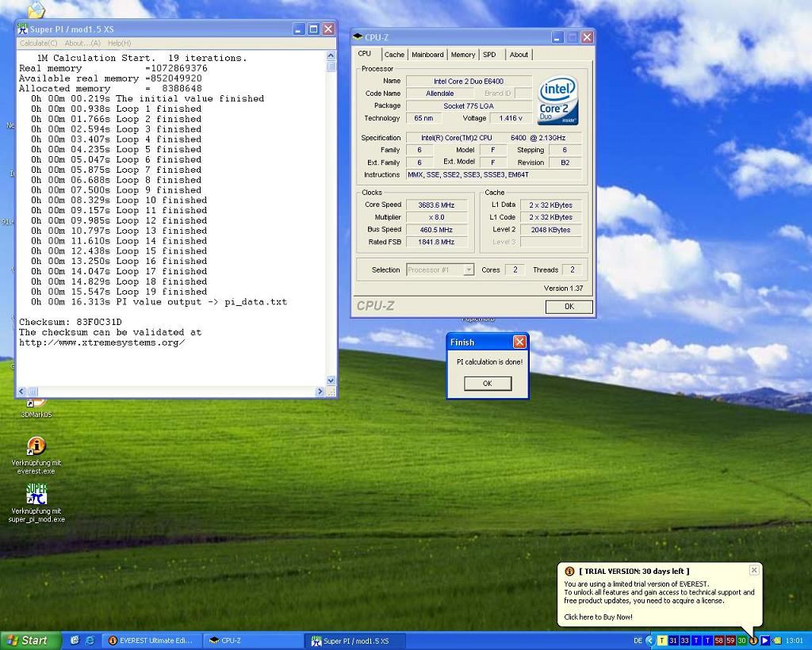The width and height of the screenshot is (812, 650).
Task: Click the Voltage value '1.416 v'
Action: 511,119
